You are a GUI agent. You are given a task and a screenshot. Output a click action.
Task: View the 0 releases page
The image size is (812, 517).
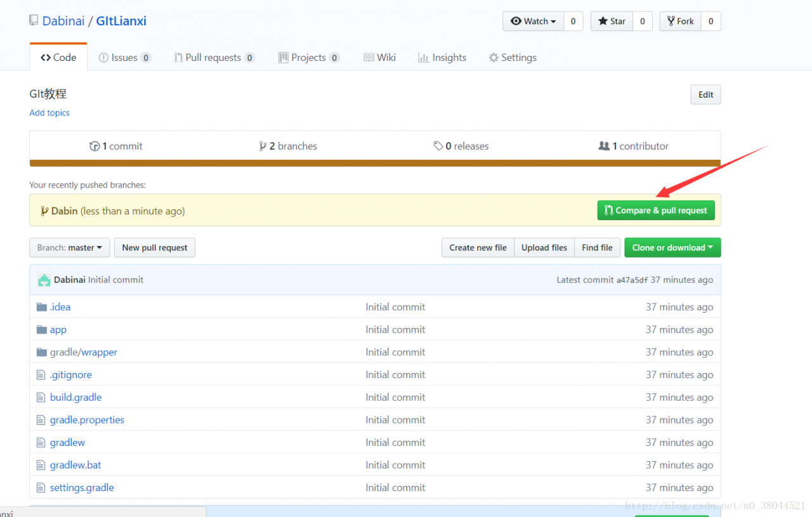pos(461,146)
